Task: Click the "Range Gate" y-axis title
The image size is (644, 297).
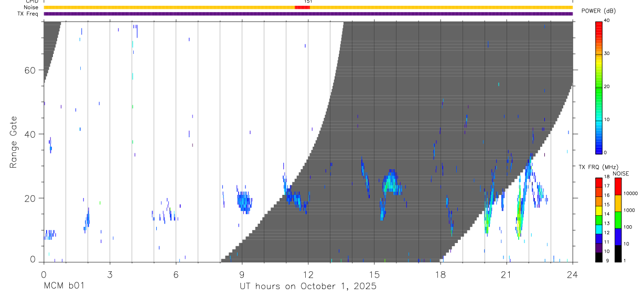Action: (14, 142)
